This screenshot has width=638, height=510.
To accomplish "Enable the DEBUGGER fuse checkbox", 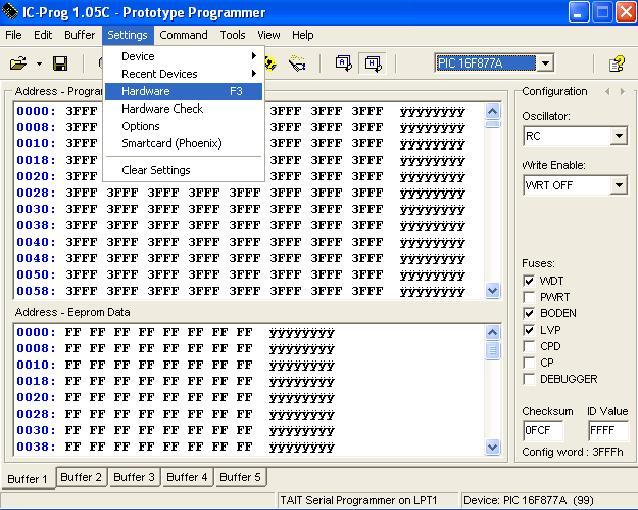I will click(x=529, y=379).
